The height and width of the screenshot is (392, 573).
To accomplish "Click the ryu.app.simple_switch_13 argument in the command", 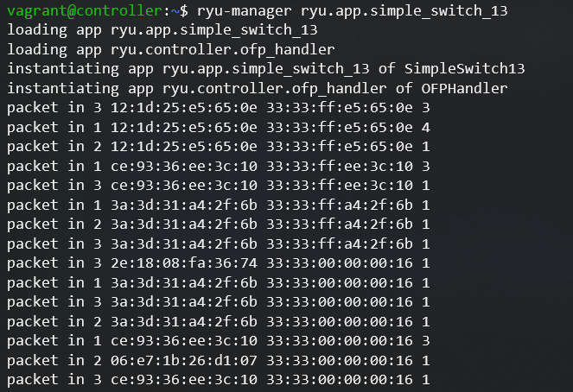I will [x=404, y=10].
